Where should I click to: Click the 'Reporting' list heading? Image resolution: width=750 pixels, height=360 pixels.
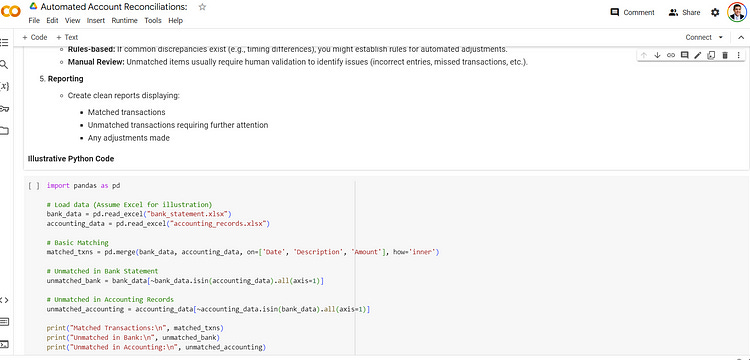66,78
